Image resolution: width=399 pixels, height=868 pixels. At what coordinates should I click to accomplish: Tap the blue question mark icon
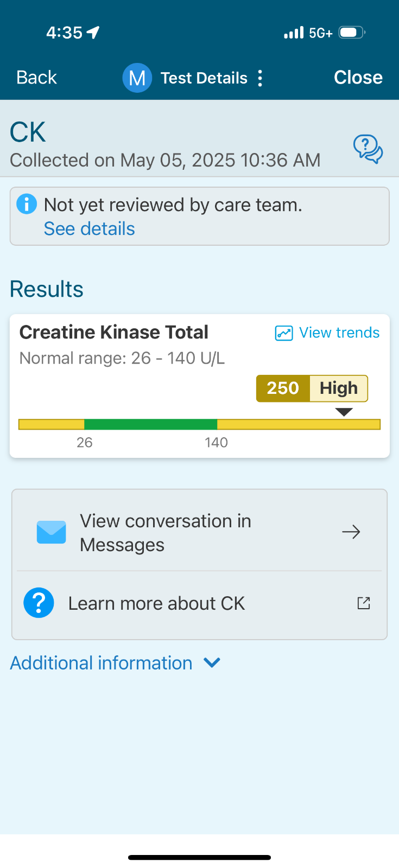(39, 603)
